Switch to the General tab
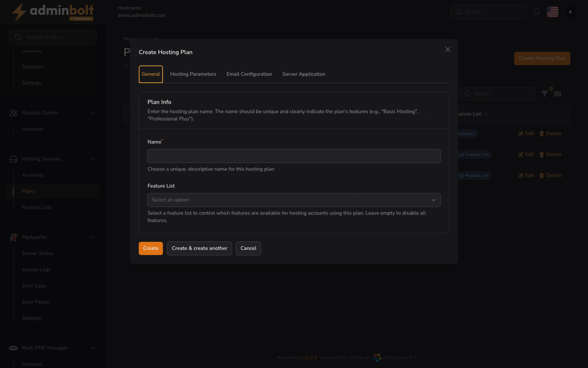Viewport: 588px width, 368px height. pyautogui.click(x=151, y=74)
